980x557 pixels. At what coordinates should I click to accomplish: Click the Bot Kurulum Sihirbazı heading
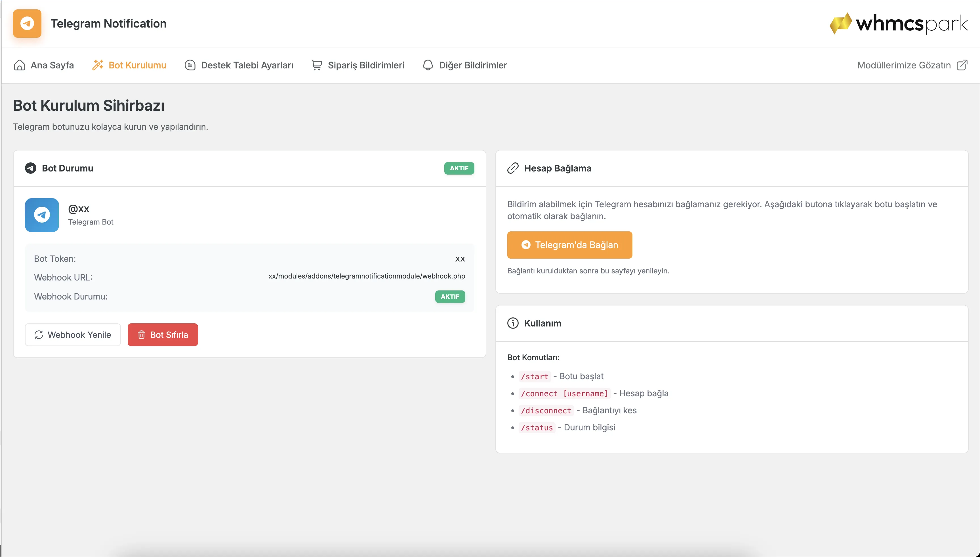(x=89, y=106)
